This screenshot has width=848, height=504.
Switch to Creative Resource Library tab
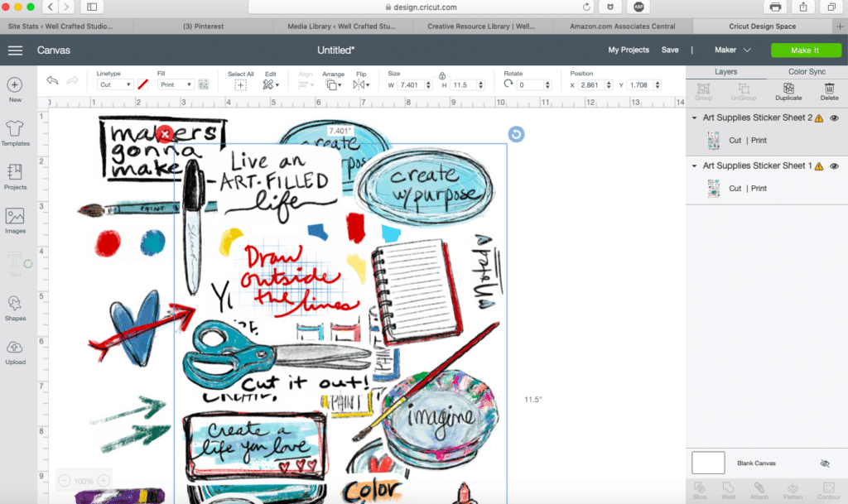click(x=481, y=26)
